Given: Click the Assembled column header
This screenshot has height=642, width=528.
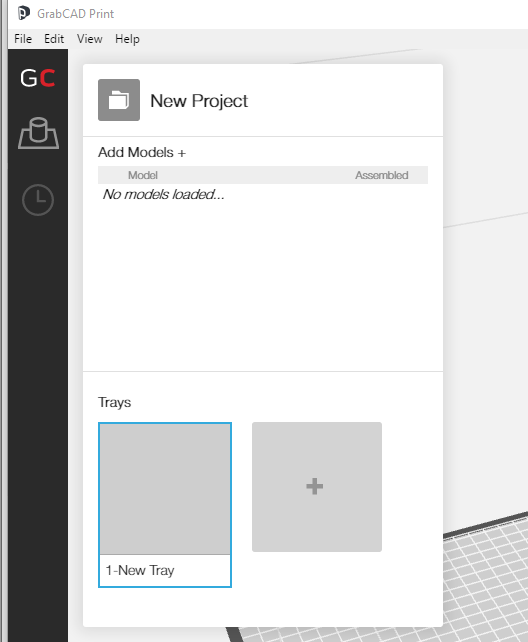Looking at the screenshot, I should [381, 175].
